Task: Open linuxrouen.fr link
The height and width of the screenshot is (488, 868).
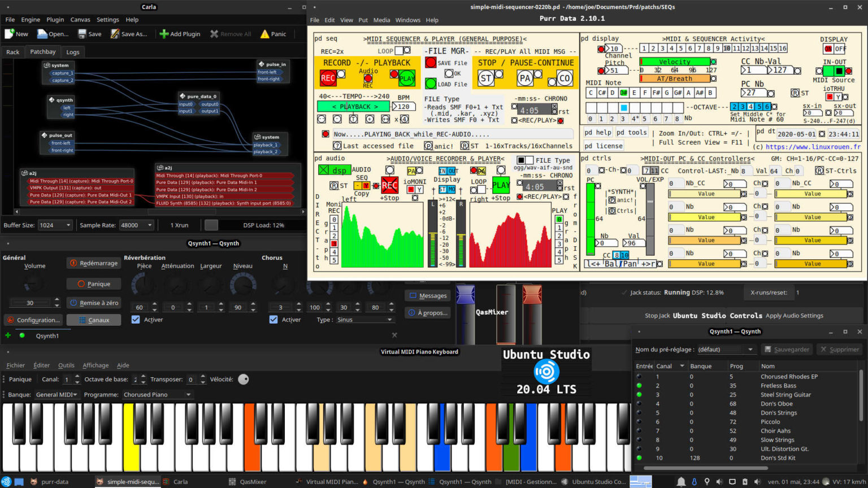Action: (x=813, y=147)
